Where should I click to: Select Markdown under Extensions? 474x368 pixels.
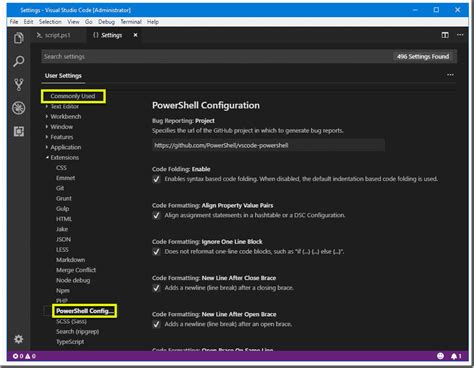70,260
